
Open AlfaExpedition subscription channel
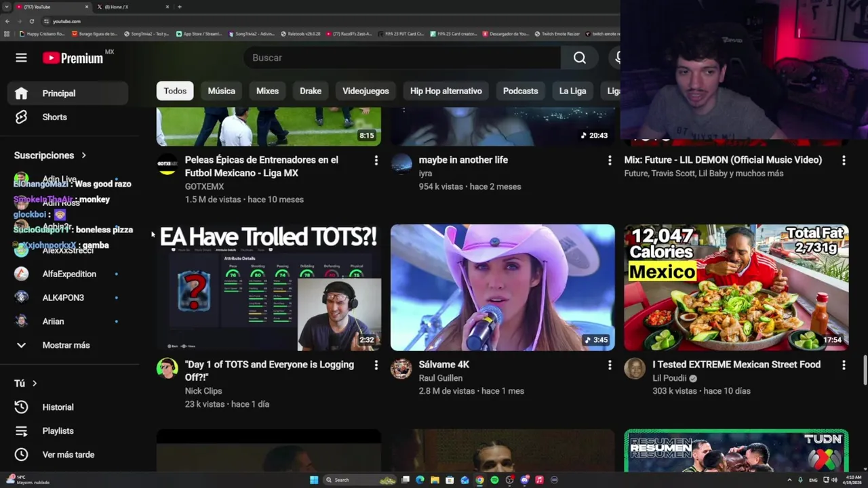[67, 274]
